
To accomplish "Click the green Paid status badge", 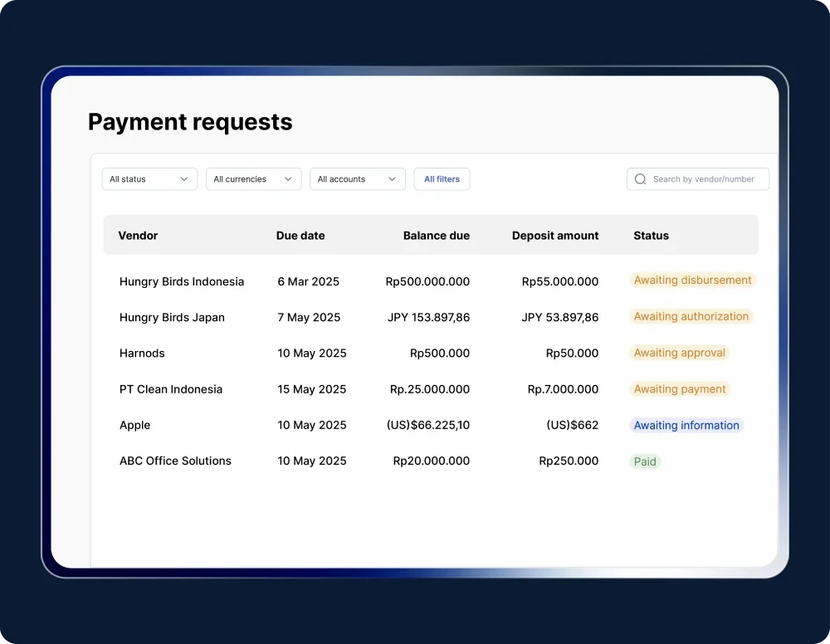I will [645, 461].
